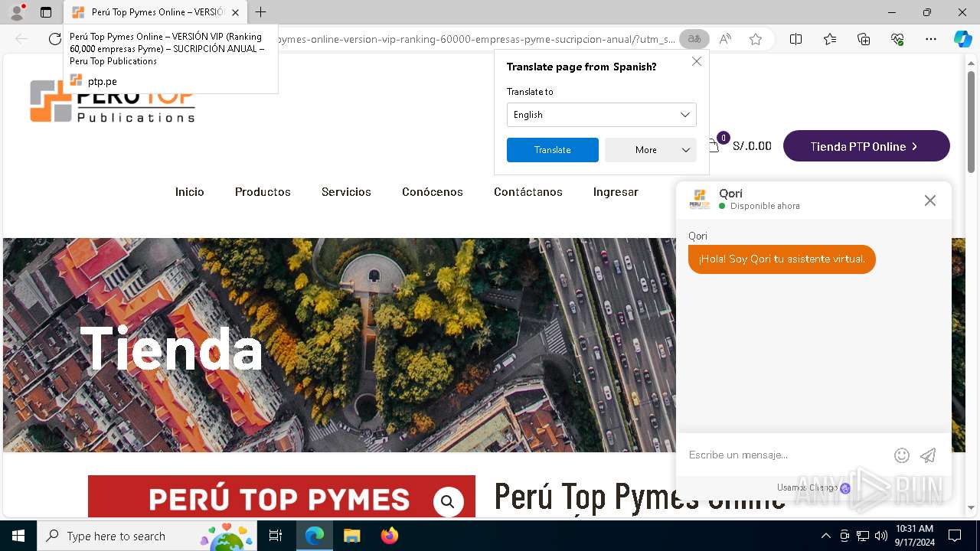
Task: Open the Contáctanos menu item
Action: coord(528,192)
